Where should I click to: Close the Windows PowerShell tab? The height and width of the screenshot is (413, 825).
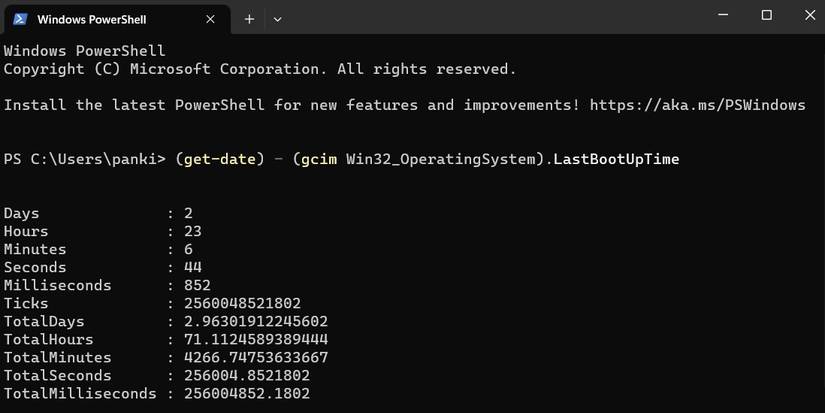click(x=211, y=19)
